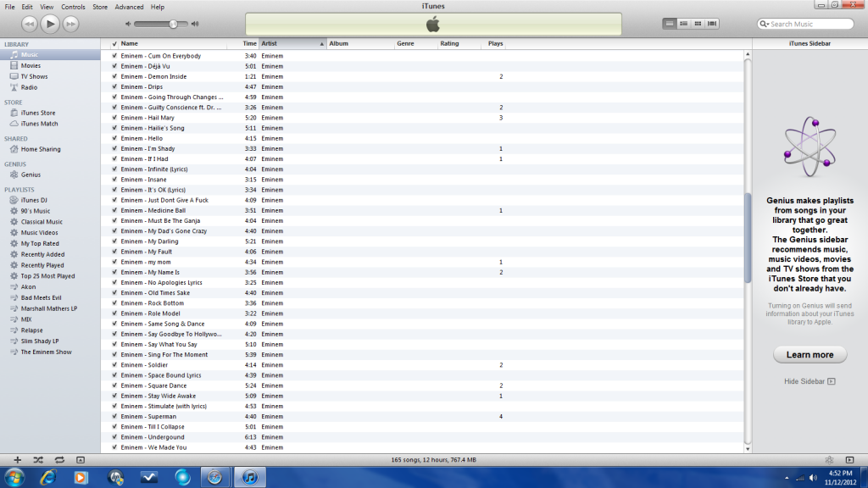This screenshot has height=488, width=868.
Task: Switch to album list view
Action: tap(684, 24)
